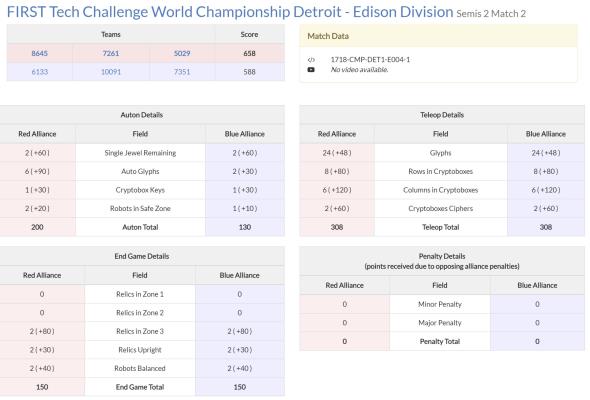Screen dimensions: 590x400
Task: Click the End Game Details header
Action: pyautogui.click(x=142, y=256)
